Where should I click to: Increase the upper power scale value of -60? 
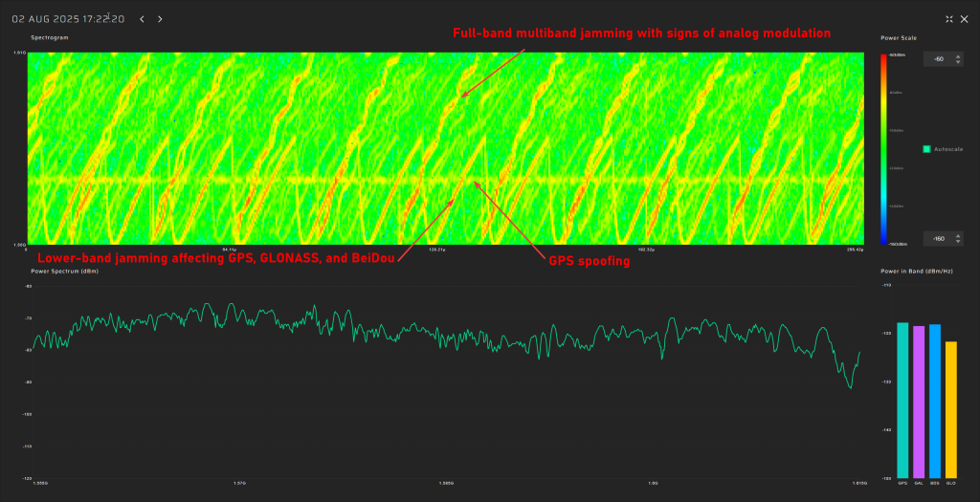tap(958, 56)
